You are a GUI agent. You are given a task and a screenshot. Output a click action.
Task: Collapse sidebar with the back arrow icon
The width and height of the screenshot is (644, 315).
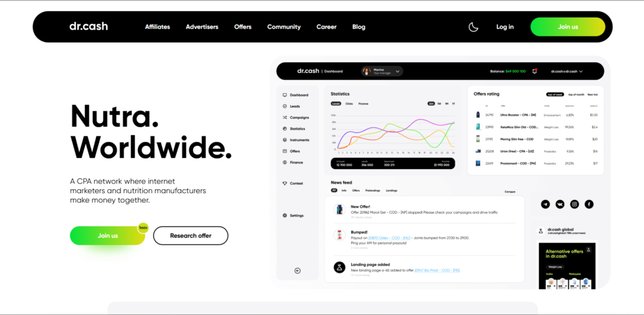(297, 270)
